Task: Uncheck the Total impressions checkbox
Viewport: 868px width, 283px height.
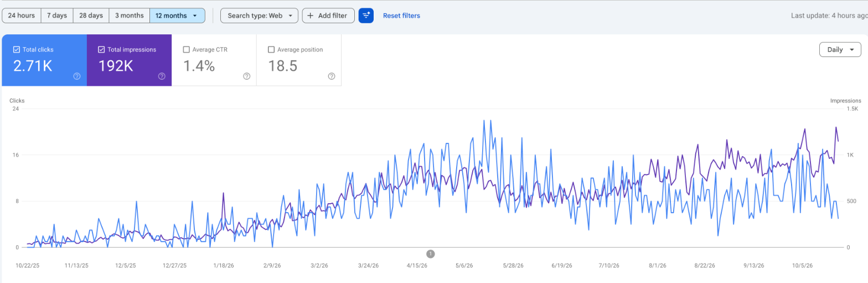Action: click(101, 49)
